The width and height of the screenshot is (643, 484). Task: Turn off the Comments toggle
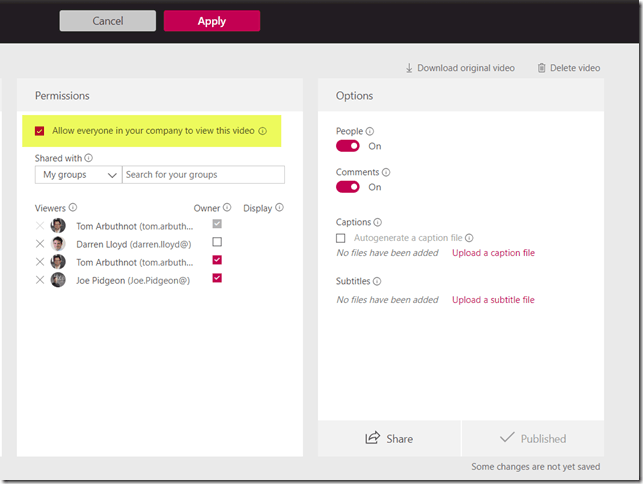point(348,187)
